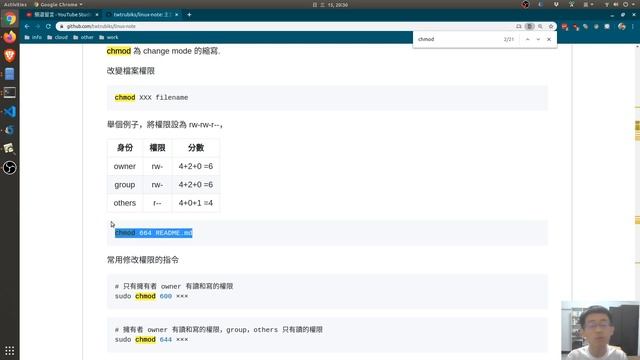Open the info bookmarks folder

click(x=33, y=37)
